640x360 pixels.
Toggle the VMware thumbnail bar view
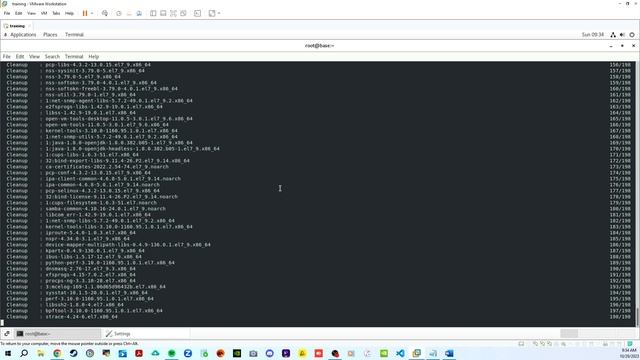pos(163,13)
